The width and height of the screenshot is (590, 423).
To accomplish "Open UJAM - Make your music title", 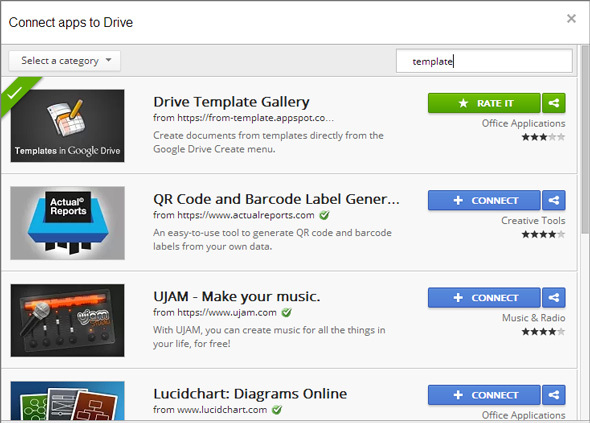I will click(237, 297).
